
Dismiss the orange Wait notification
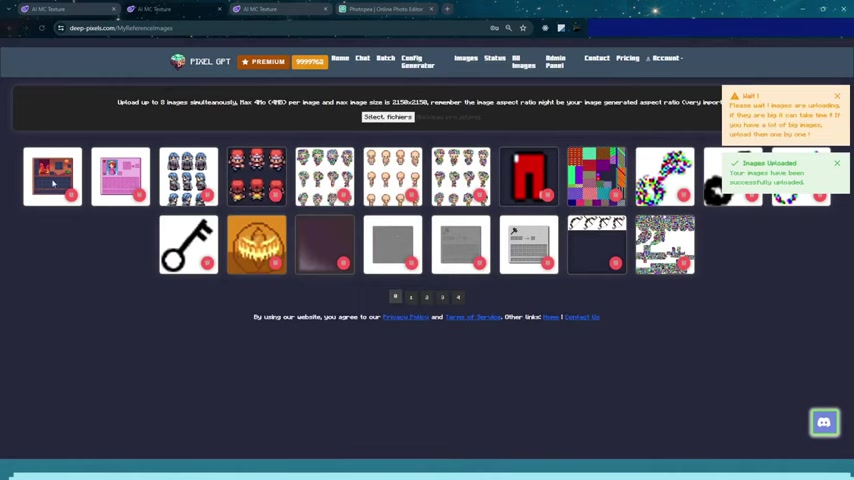pos(837,96)
